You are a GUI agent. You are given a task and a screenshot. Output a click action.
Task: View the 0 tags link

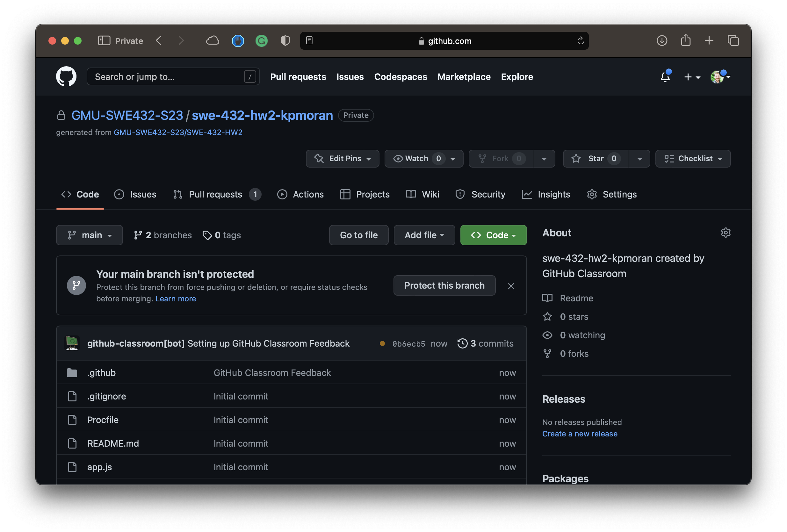222,235
